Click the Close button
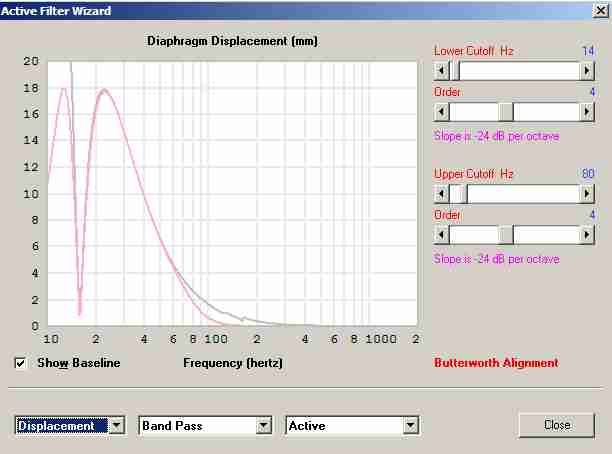Viewport: 612px width, 454px height. 557,425
